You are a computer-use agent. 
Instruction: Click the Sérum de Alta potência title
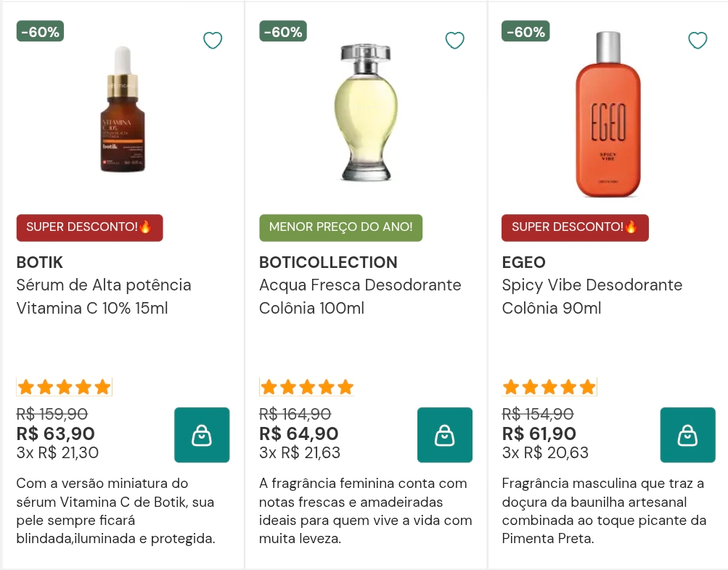[x=104, y=296]
